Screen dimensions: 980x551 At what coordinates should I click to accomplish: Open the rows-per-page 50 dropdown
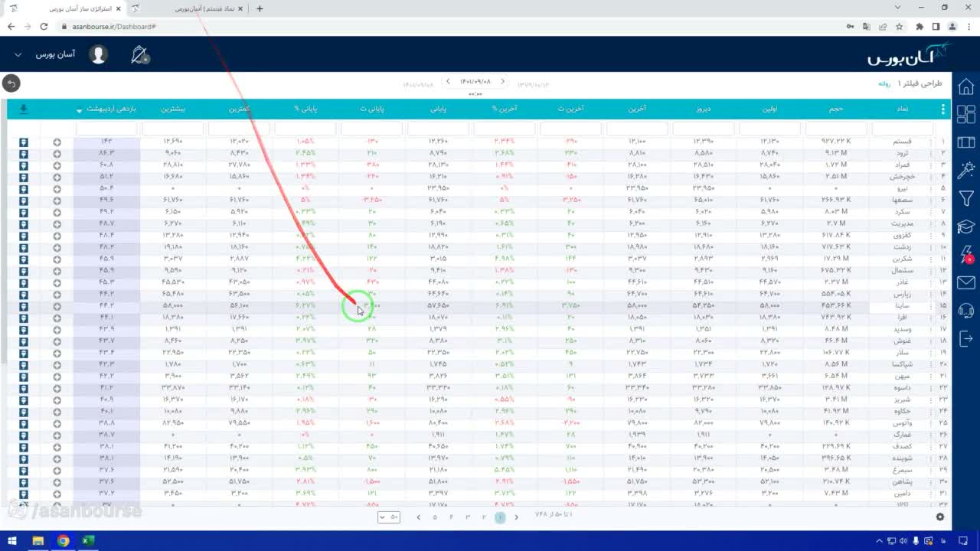(x=390, y=517)
